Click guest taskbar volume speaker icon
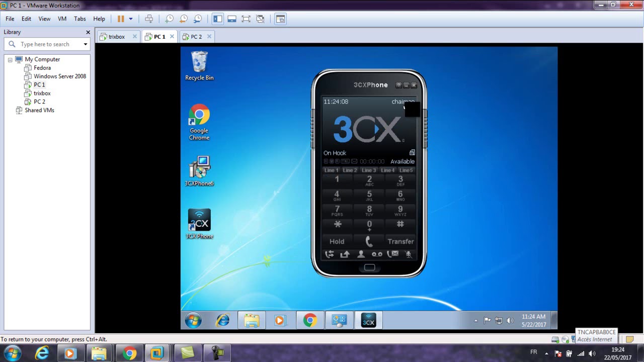This screenshot has height=362, width=644. point(510,321)
